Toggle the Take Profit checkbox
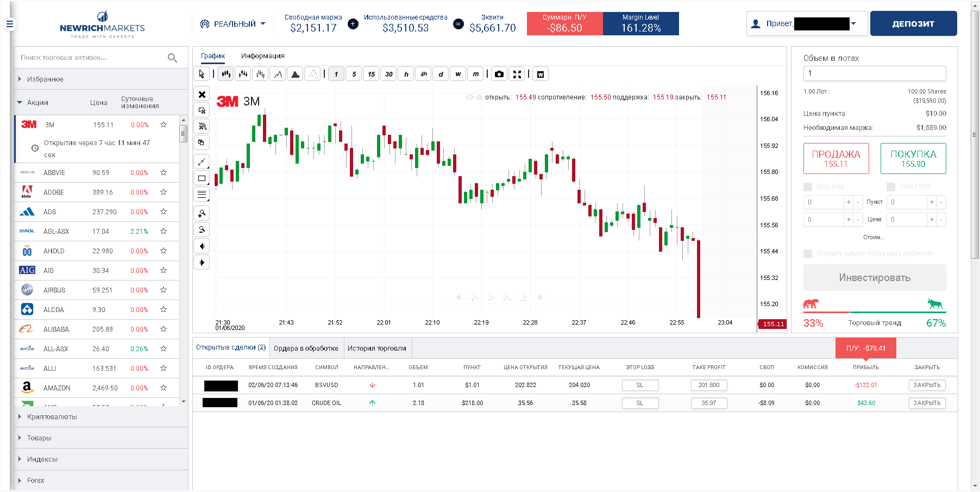Viewport: 980px width, 492px height. (x=891, y=187)
